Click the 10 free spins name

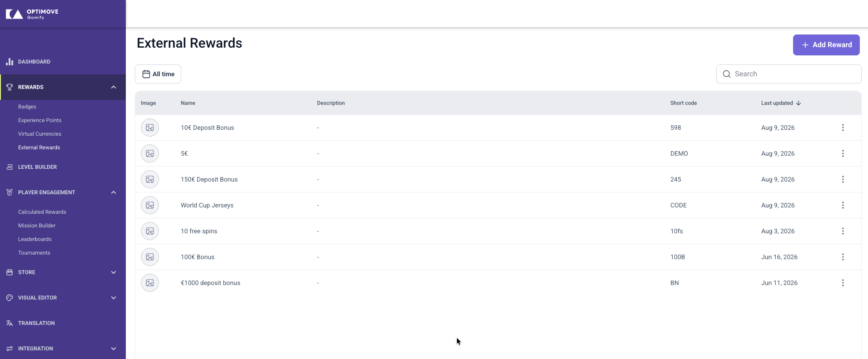tap(199, 231)
